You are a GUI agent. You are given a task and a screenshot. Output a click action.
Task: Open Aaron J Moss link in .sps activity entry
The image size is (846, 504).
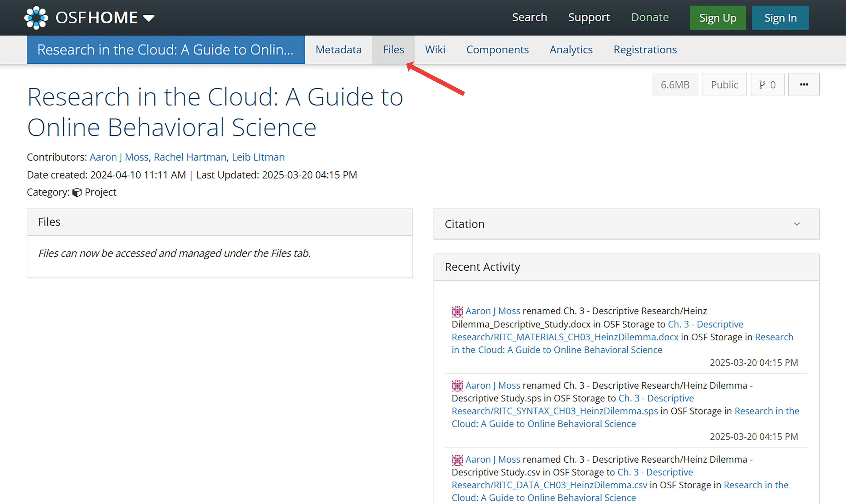pos(493,385)
